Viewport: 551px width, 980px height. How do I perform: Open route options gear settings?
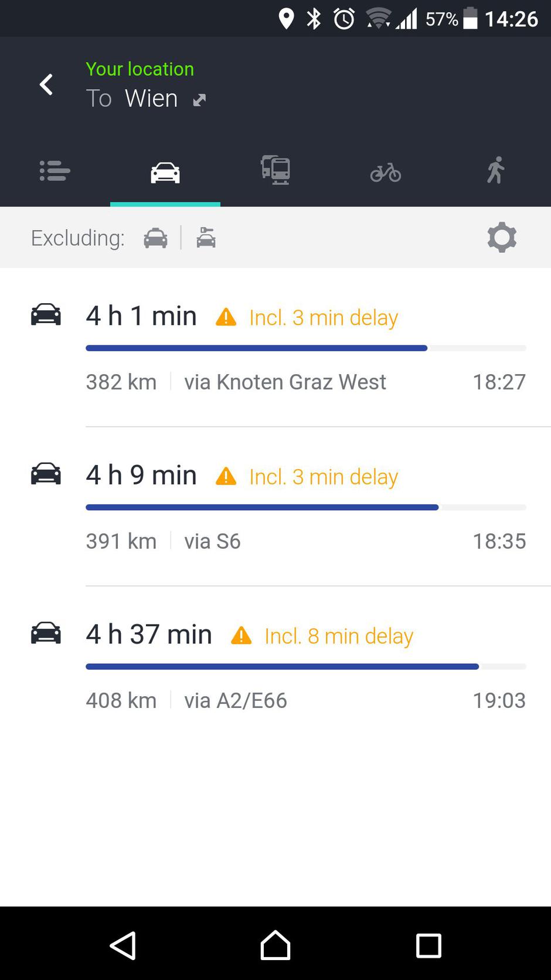pos(502,238)
